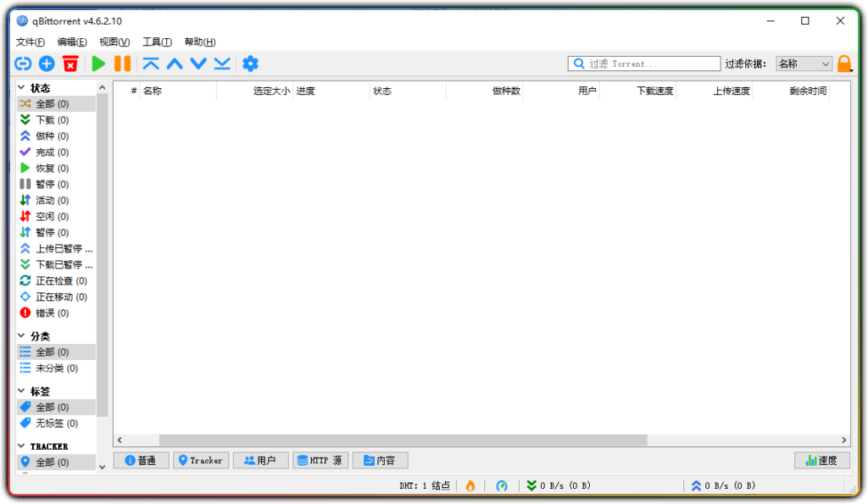Select the 未分类 (0) category

[56, 368]
